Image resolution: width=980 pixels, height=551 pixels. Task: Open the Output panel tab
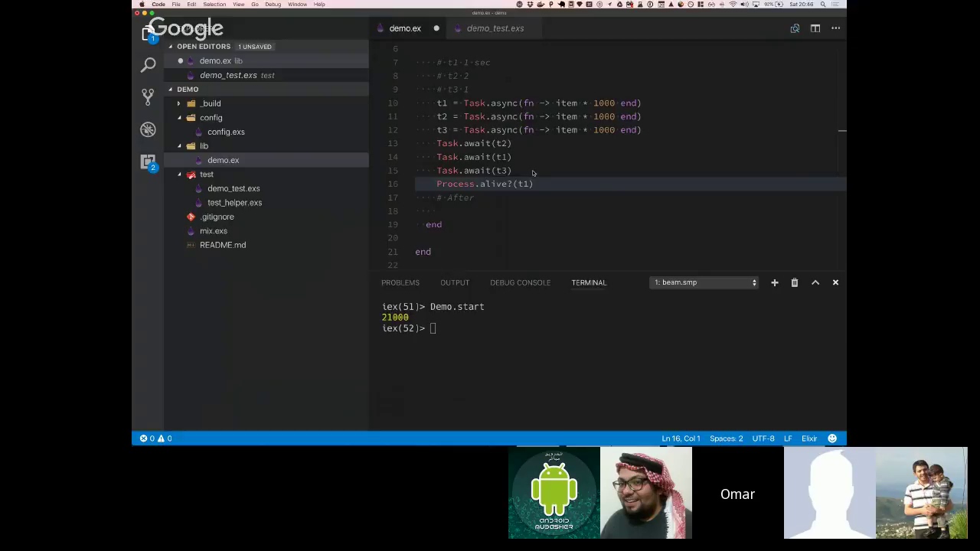pyautogui.click(x=455, y=282)
